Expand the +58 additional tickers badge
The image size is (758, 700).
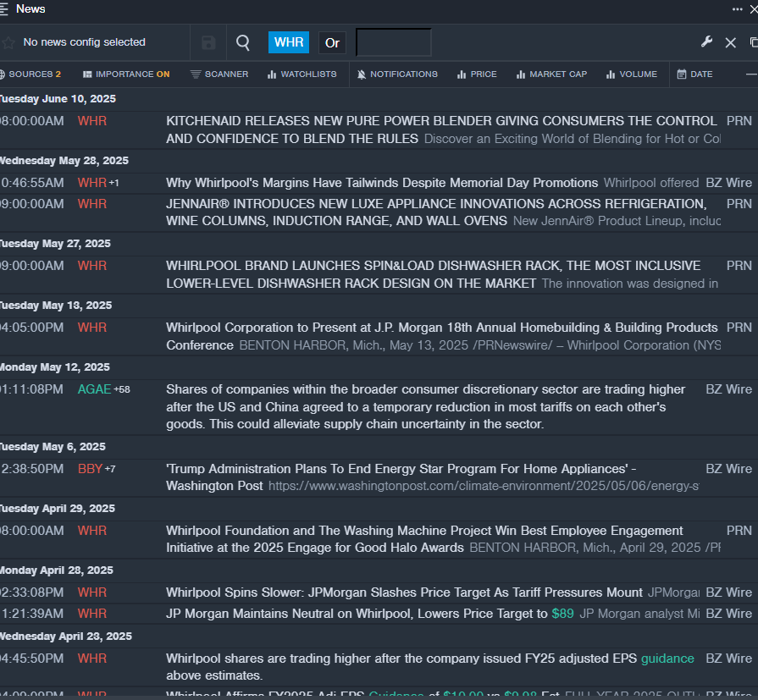(122, 389)
